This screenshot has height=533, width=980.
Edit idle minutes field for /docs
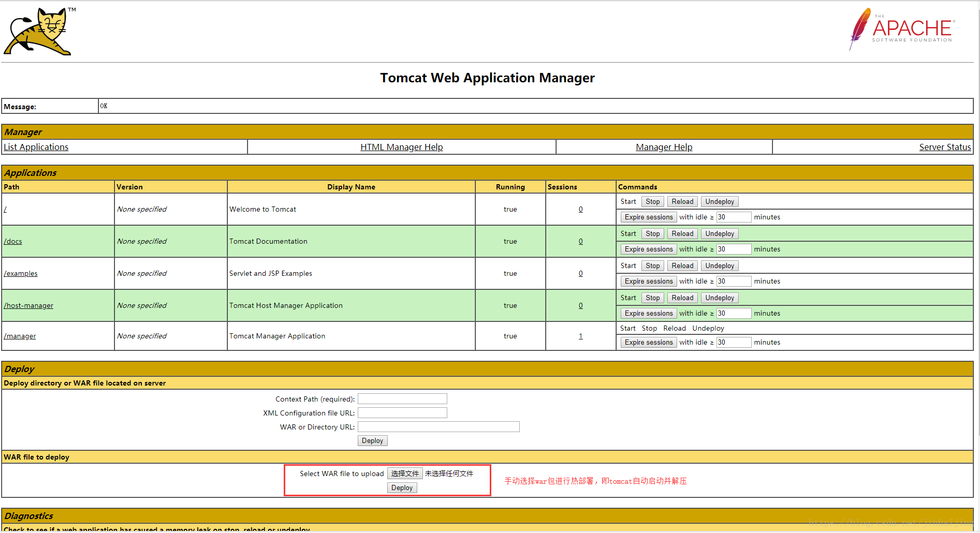pyautogui.click(x=734, y=249)
